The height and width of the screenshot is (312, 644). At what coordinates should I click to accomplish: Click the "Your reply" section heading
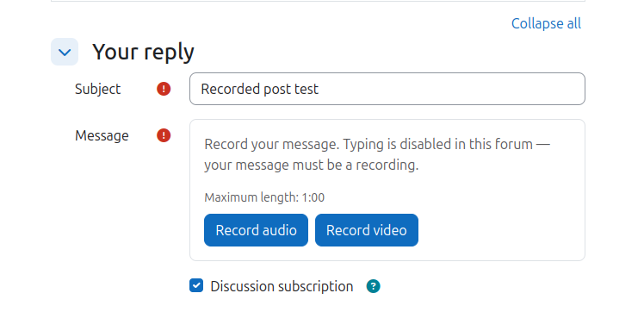(143, 52)
